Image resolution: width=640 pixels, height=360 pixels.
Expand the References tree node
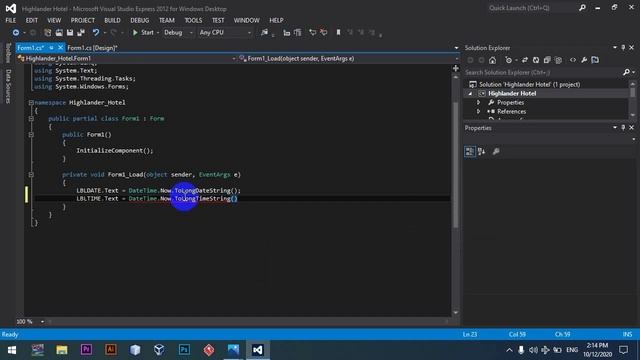click(478, 111)
